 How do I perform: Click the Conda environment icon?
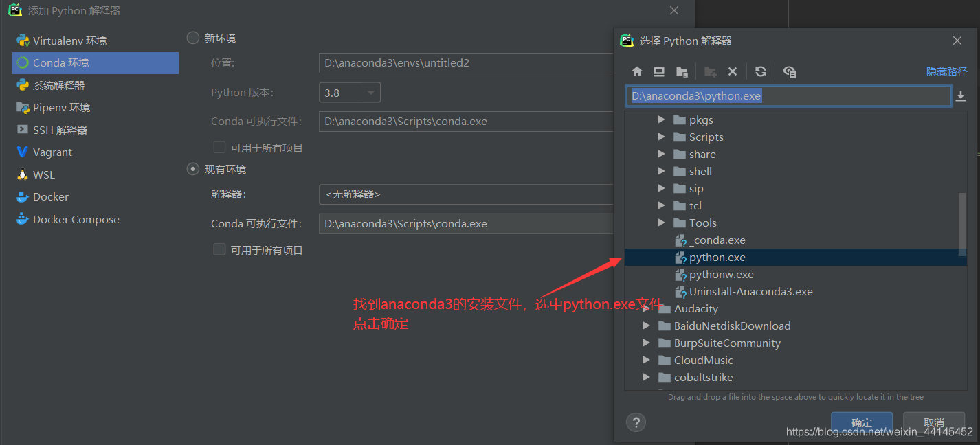23,62
